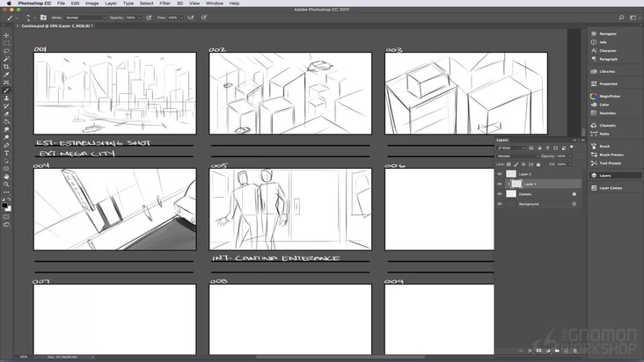Open the Layer menu

111,4
